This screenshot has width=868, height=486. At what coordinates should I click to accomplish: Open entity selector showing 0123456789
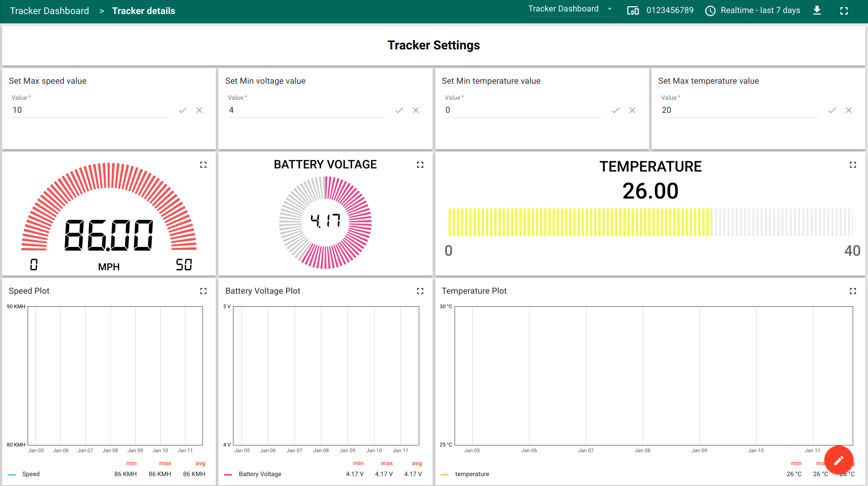(x=660, y=10)
